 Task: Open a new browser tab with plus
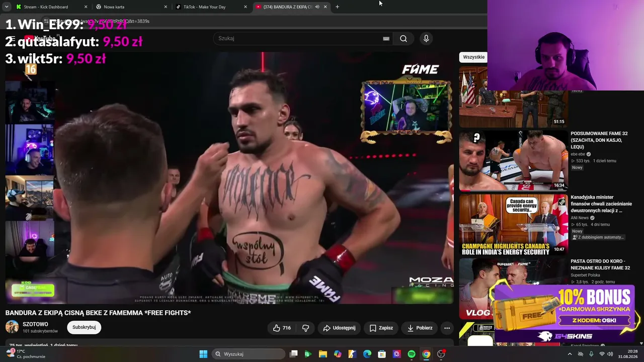point(337,7)
